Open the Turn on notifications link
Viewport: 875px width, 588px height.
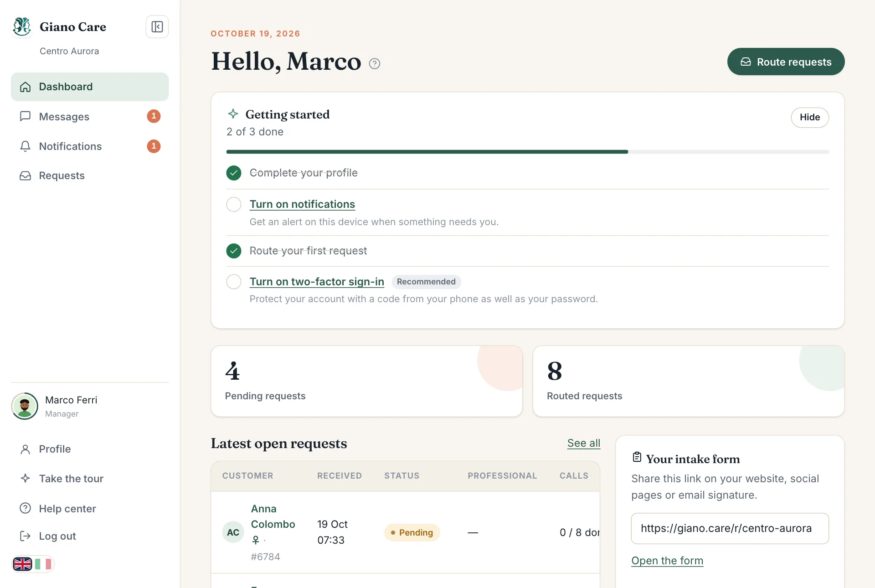pos(302,204)
